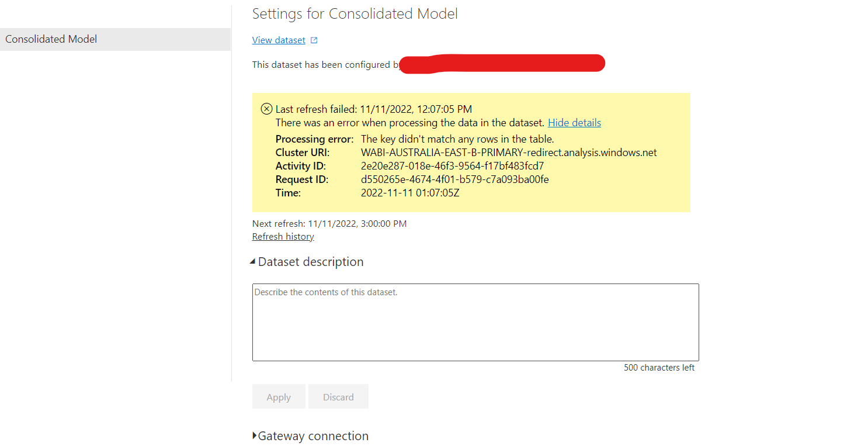Screen dimensions: 868x446
Task: Click the external link icon beside View dataset
Action: pos(314,40)
